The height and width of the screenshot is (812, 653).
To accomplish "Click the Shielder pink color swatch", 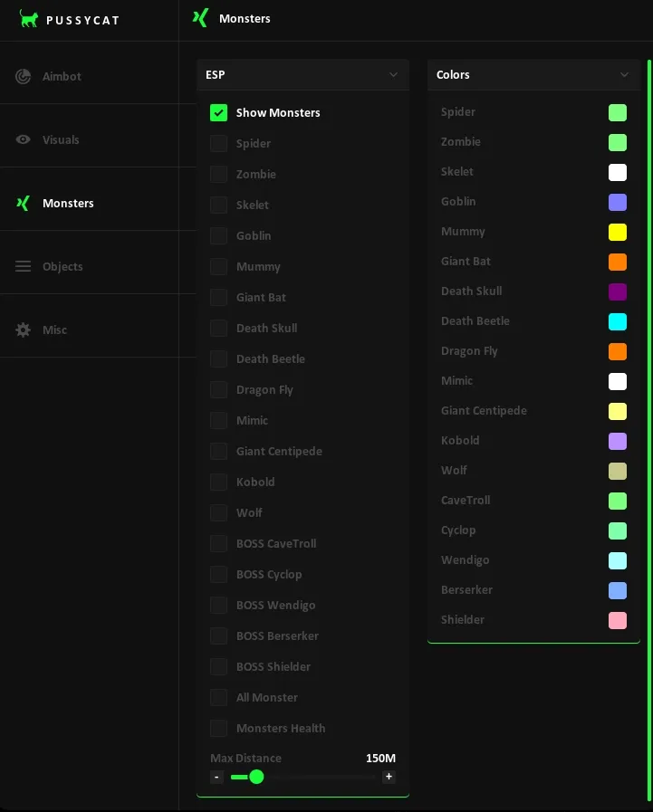I will click(618, 620).
